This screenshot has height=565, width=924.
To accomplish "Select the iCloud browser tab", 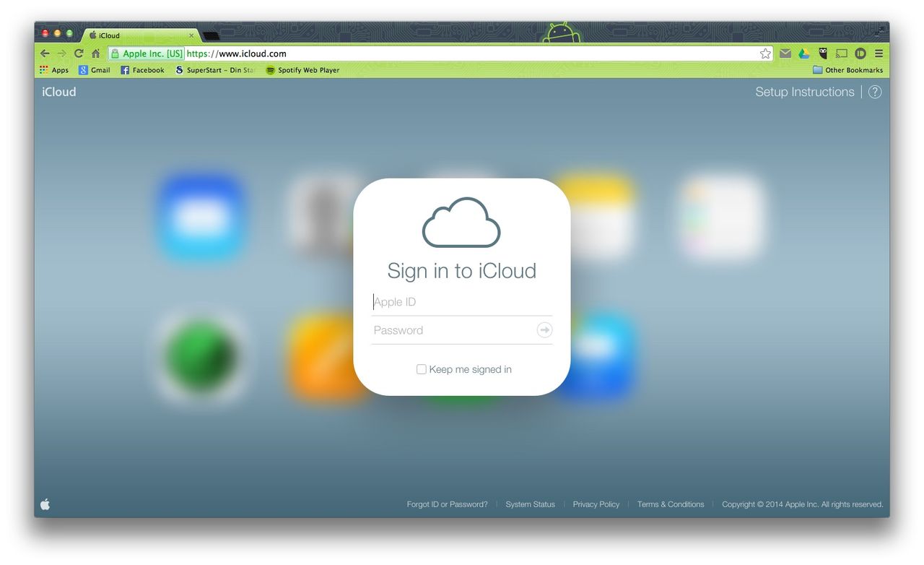I will pos(141,35).
